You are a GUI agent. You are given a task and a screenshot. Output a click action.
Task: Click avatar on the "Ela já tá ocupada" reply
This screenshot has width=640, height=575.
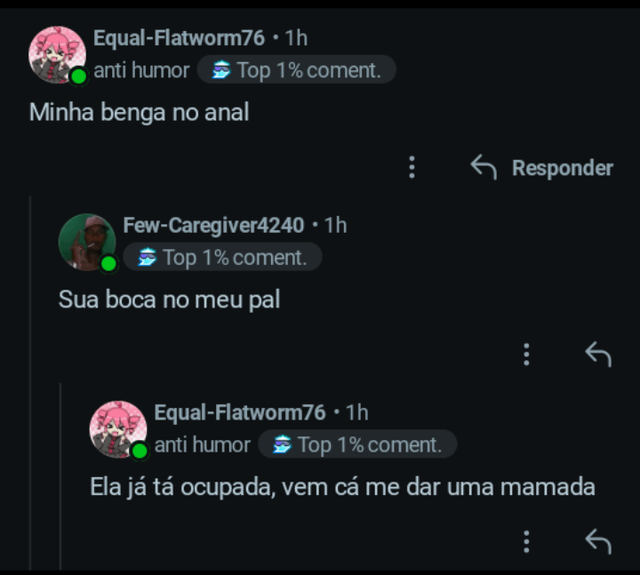click(117, 429)
